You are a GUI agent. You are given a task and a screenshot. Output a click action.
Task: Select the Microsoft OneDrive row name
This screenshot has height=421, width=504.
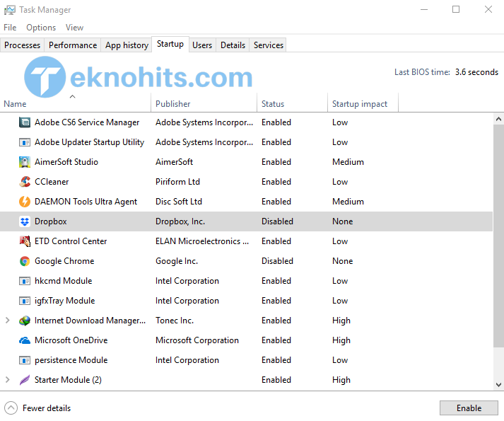(x=71, y=340)
